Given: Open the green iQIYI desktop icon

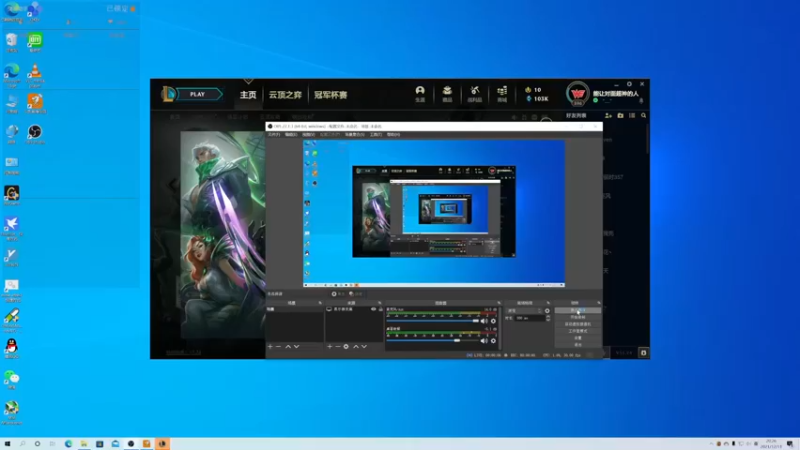Looking at the screenshot, I should click(x=35, y=42).
